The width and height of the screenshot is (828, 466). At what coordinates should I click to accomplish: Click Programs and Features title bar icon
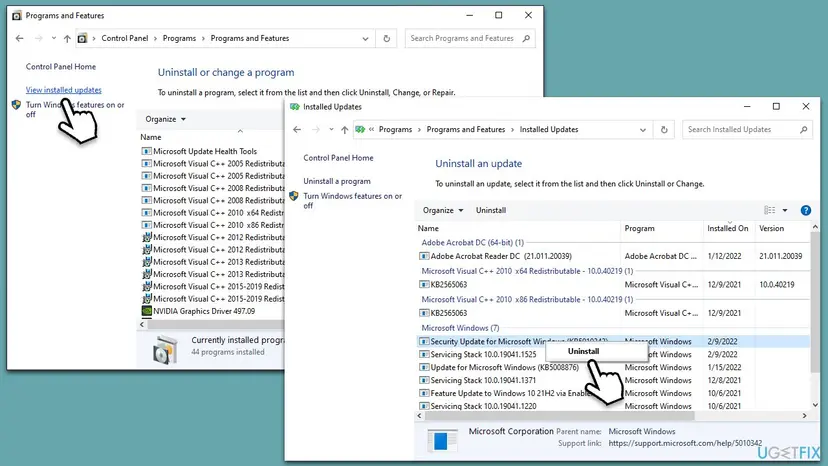click(16, 15)
